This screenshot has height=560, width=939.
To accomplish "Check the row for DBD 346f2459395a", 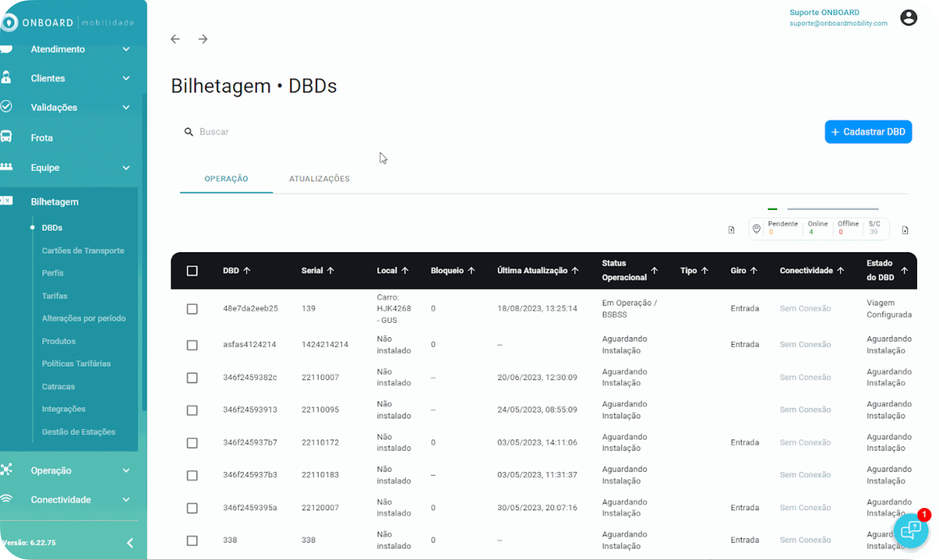I will tap(192, 508).
